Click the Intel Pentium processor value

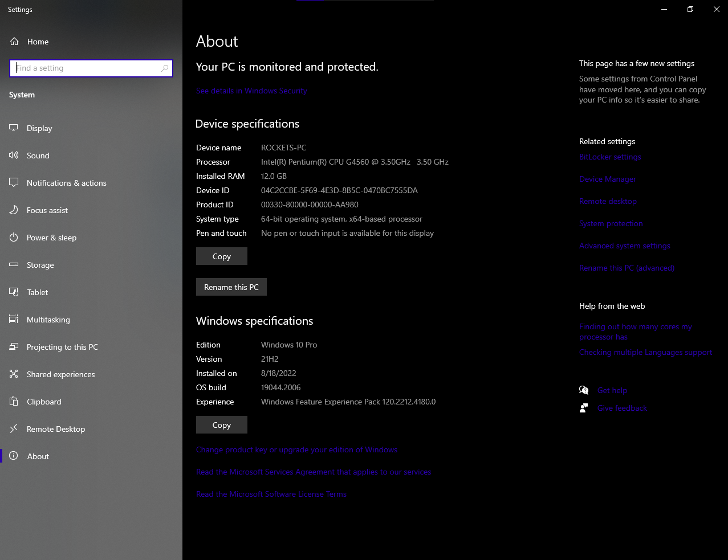point(355,162)
